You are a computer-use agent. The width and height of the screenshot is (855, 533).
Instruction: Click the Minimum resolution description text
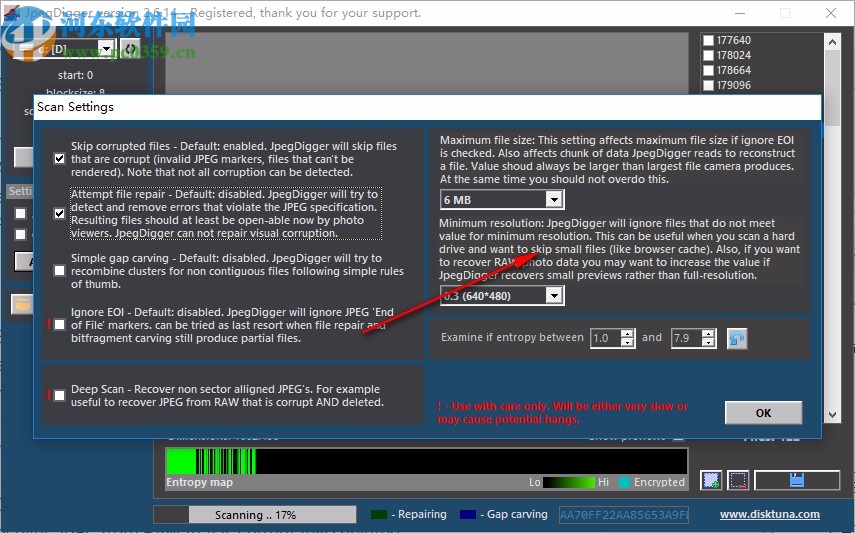click(619, 249)
